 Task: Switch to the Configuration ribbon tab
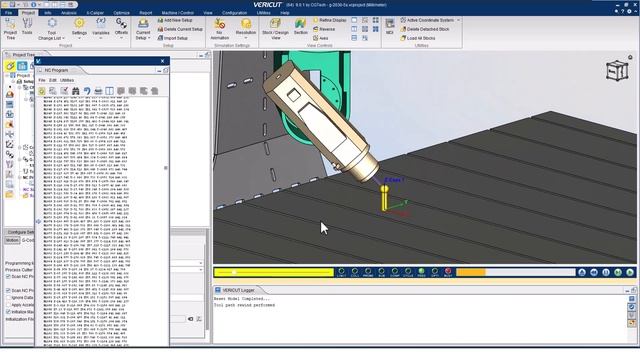[234, 13]
